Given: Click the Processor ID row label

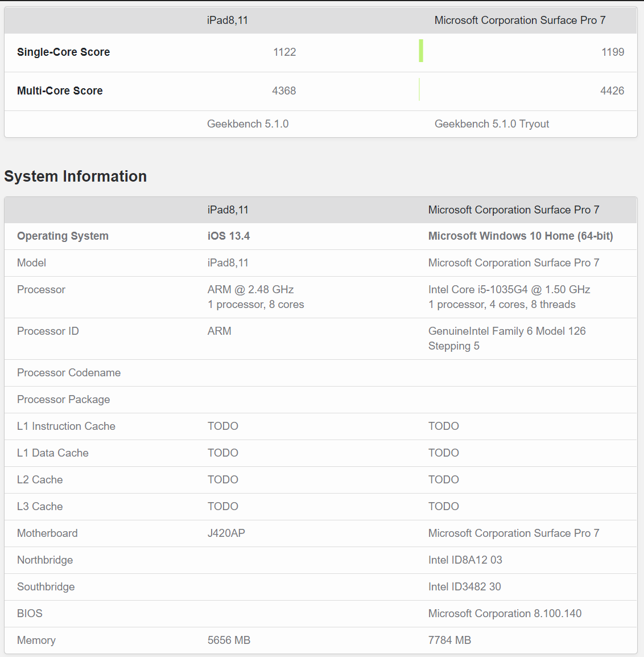Looking at the screenshot, I should 48,331.
